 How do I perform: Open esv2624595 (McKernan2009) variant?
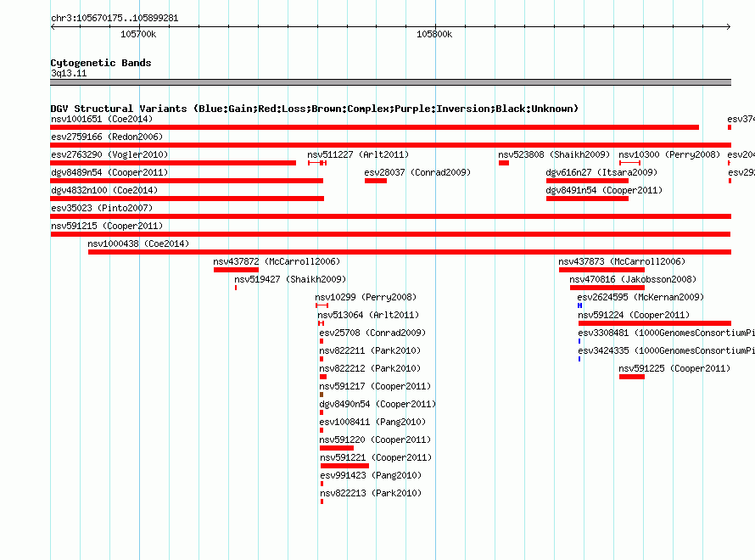coord(640,297)
